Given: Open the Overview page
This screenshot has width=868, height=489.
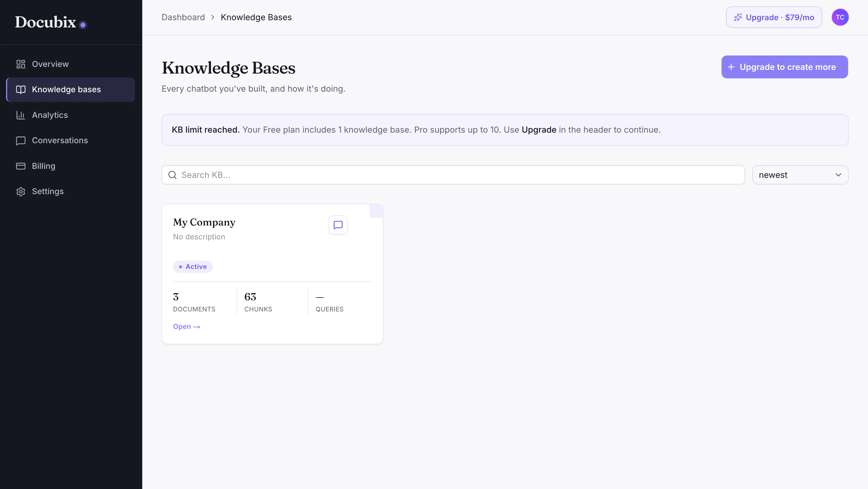Looking at the screenshot, I should point(71,64).
